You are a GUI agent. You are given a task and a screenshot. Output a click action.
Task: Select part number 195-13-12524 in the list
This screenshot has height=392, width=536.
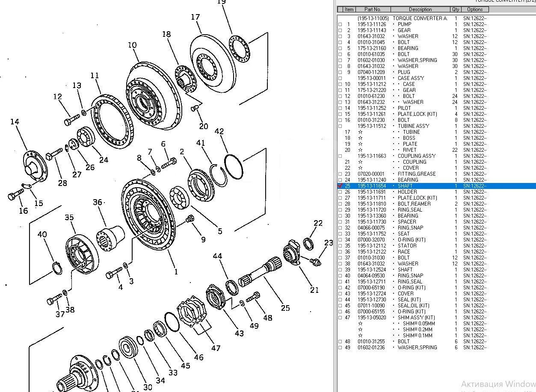pos(372,270)
